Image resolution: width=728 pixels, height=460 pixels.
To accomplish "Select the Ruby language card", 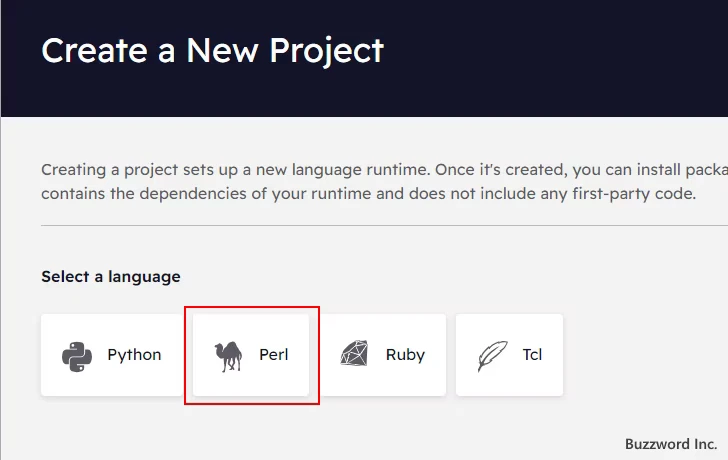I will coord(383,355).
